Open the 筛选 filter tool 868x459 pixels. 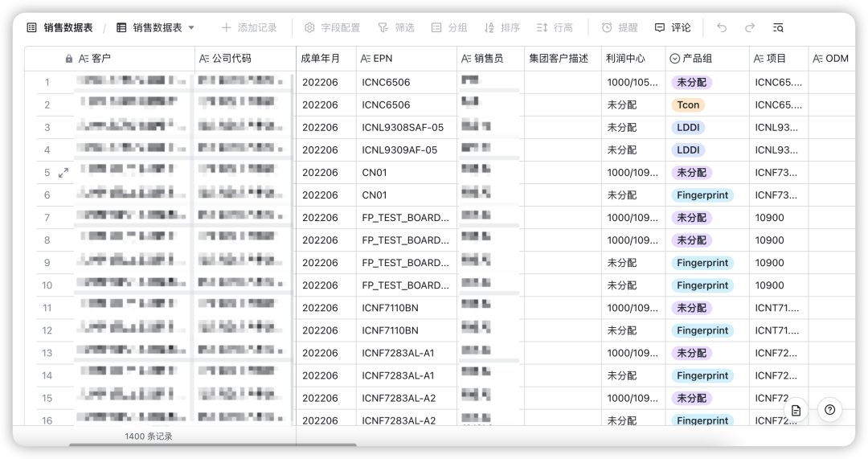396,28
